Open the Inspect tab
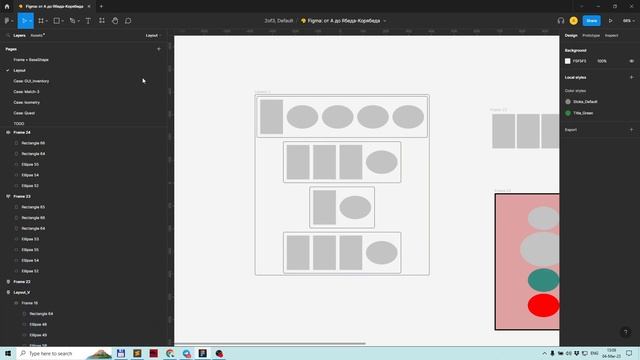Image resolution: width=640 pixels, height=360 pixels. point(611,36)
